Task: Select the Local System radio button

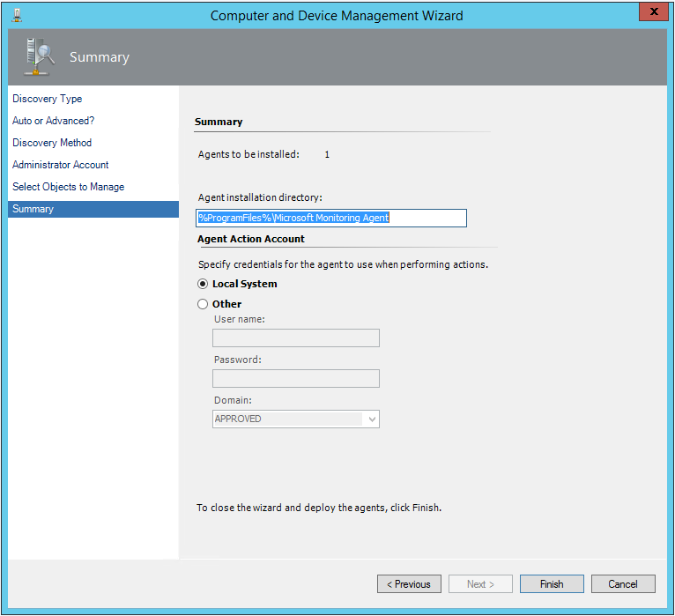Action: pos(204,284)
